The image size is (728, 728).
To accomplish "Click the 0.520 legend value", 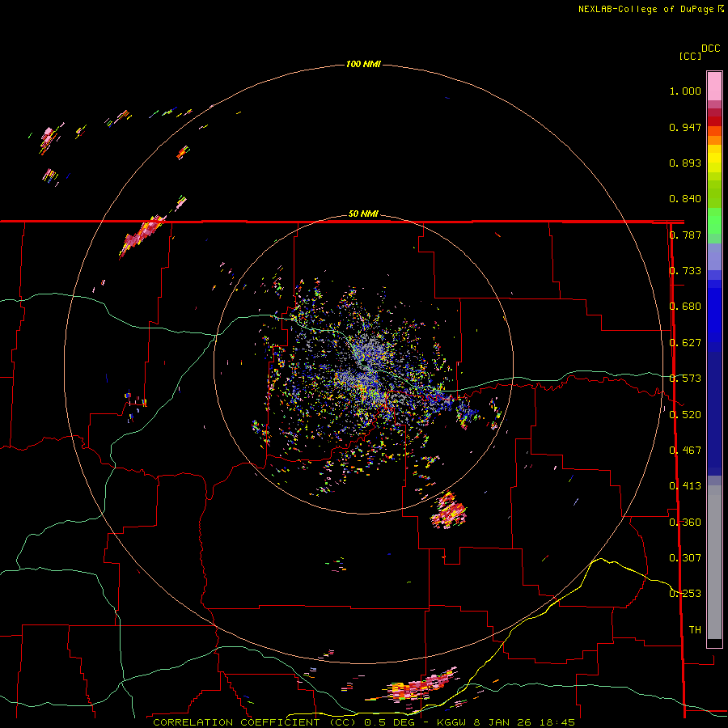I will point(685,415).
